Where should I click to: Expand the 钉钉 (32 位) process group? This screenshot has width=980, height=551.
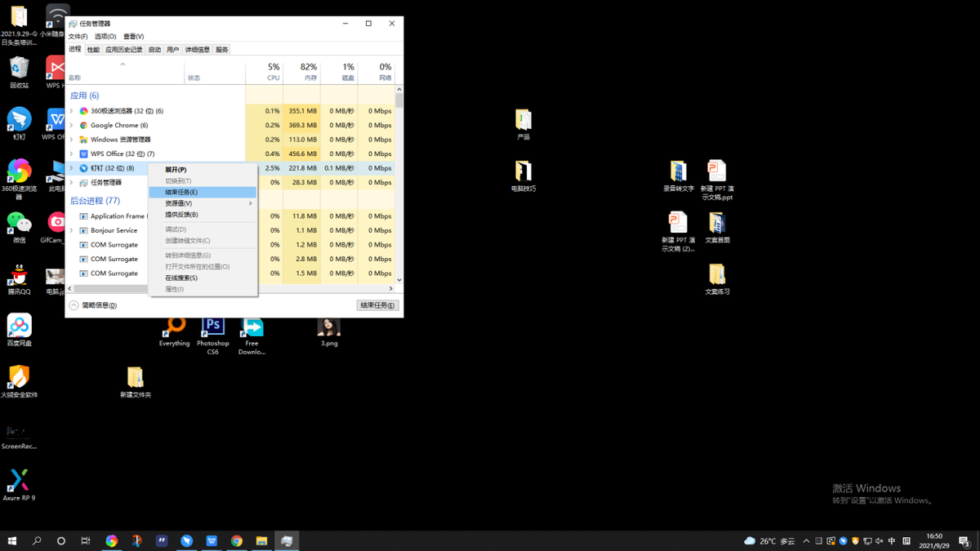click(72, 168)
